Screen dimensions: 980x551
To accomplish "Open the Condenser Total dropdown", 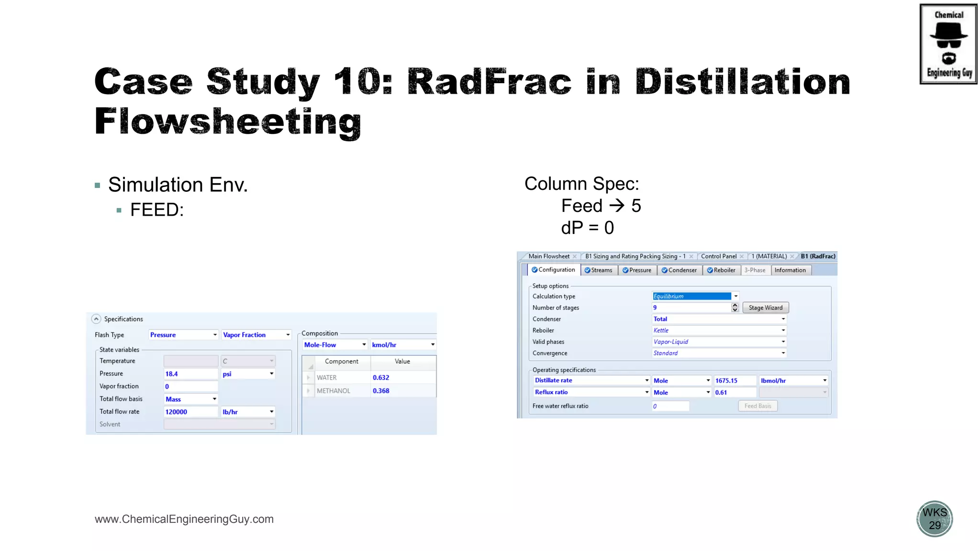I will (x=719, y=319).
